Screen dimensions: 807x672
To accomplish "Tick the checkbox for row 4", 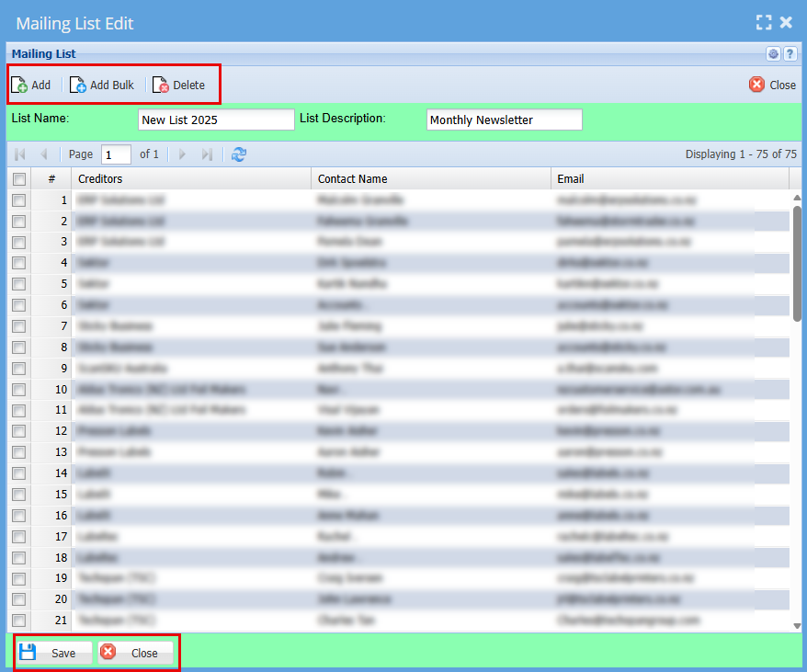I will point(19,263).
